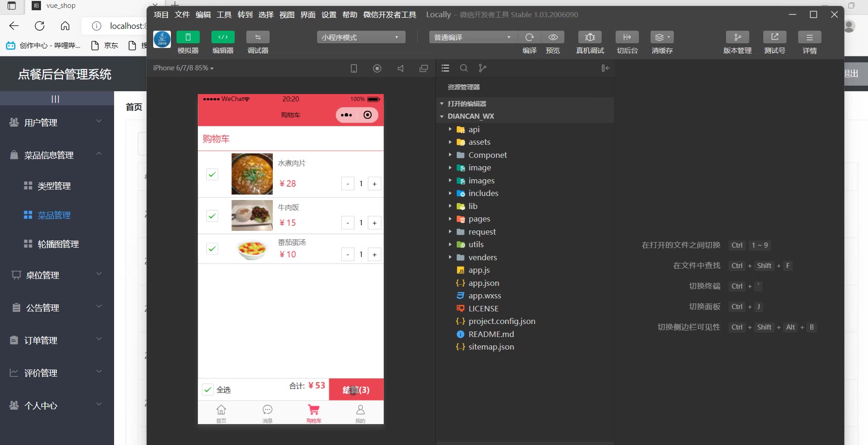Mute the simulator sound icon
Screen dimensions: 868x445
pyautogui.click(x=400, y=68)
